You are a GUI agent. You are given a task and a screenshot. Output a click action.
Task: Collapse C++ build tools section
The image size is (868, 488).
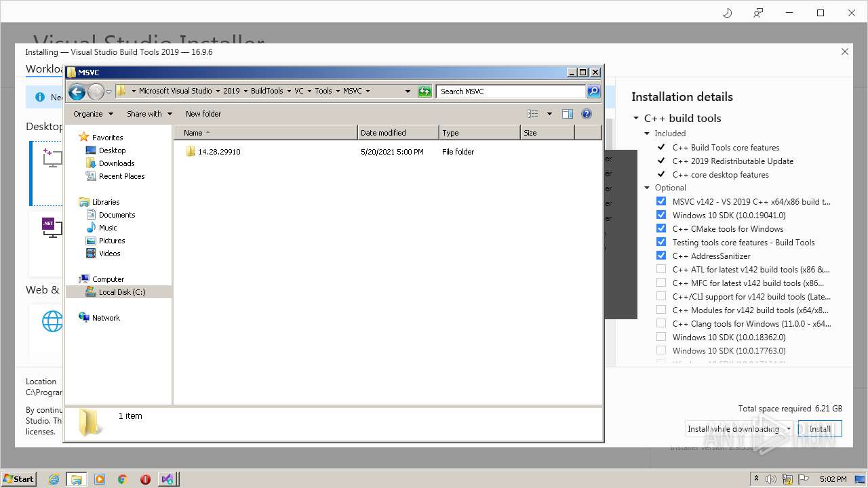pos(636,118)
